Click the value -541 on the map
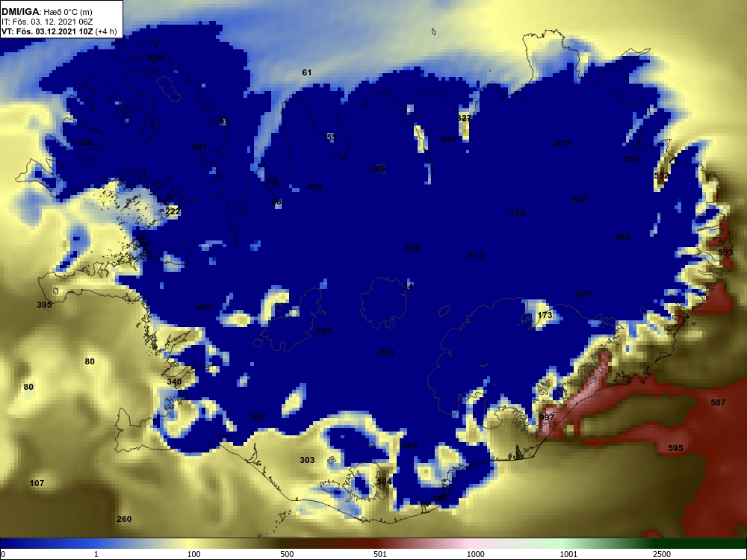Screen dimensions: 747x560 point(199,146)
